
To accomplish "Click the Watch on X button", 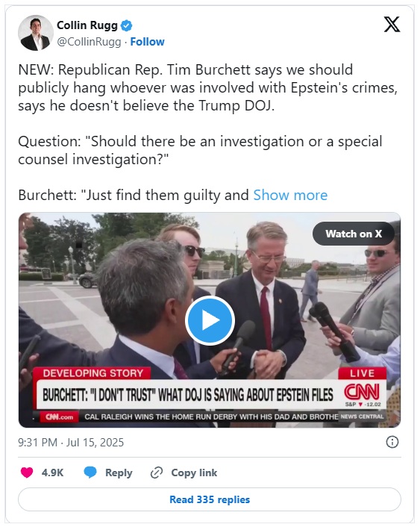I will pos(353,234).
